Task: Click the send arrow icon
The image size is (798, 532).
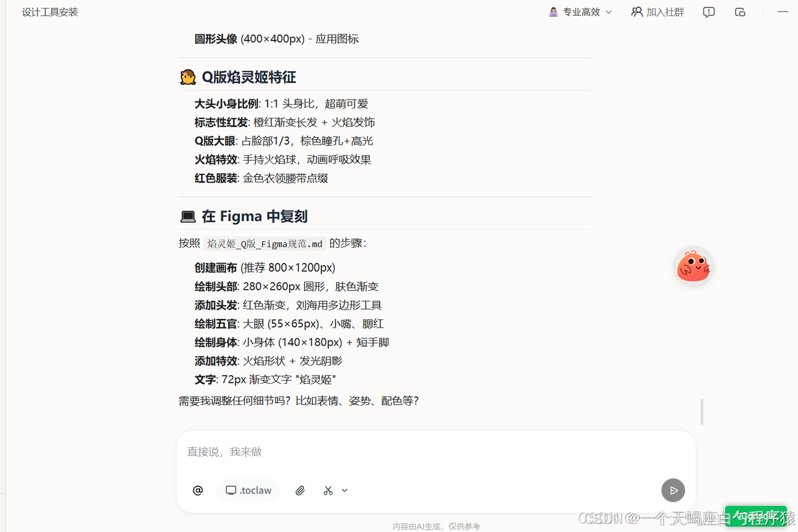Action: pyautogui.click(x=673, y=490)
